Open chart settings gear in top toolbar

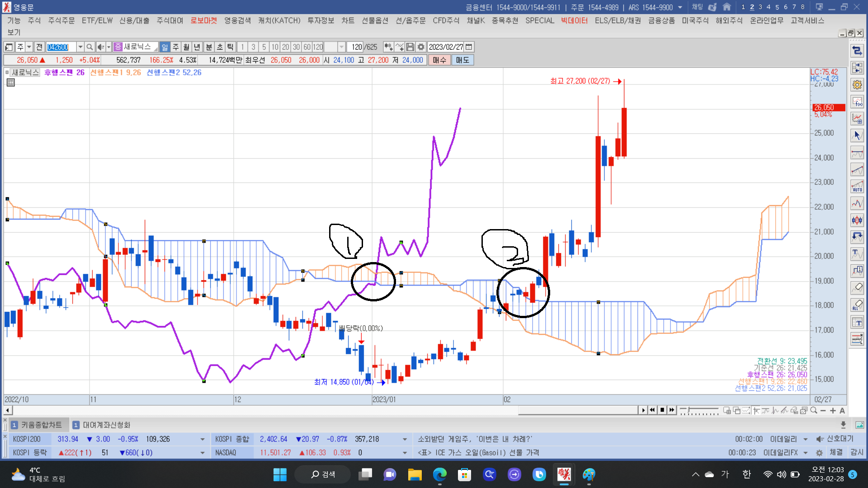pos(421,47)
